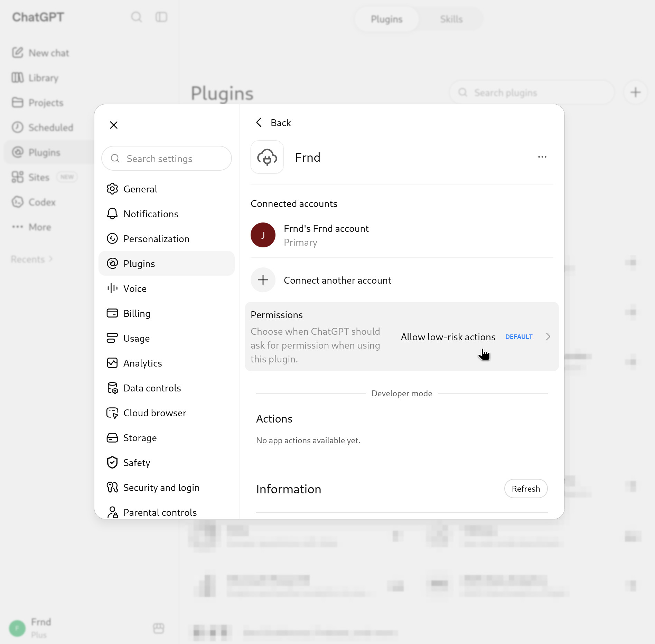Open Plugins in the background sidebar
655x644 pixels.
pyautogui.click(x=49, y=152)
